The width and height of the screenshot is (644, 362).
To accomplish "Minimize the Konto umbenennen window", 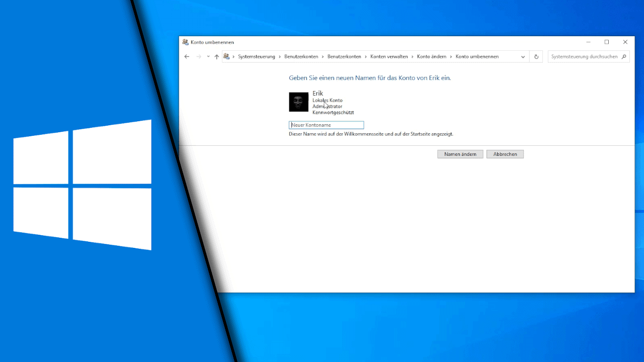I will pyautogui.click(x=588, y=42).
